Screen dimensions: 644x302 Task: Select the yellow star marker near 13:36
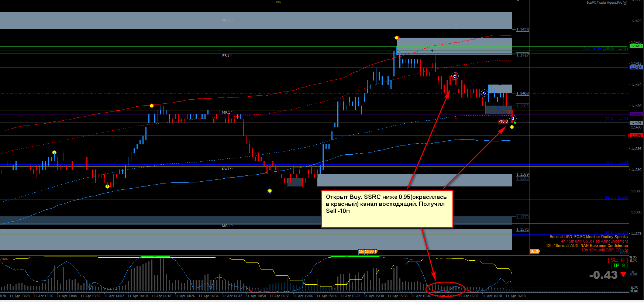[x=54, y=152]
